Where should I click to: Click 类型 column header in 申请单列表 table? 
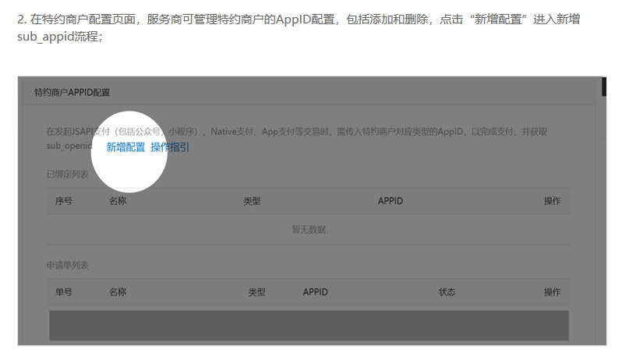tap(256, 292)
